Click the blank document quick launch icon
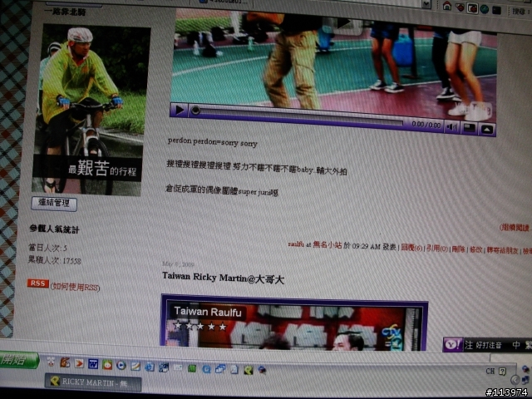Viewport: 532px width, 399px height. pyautogui.click(x=234, y=369)
